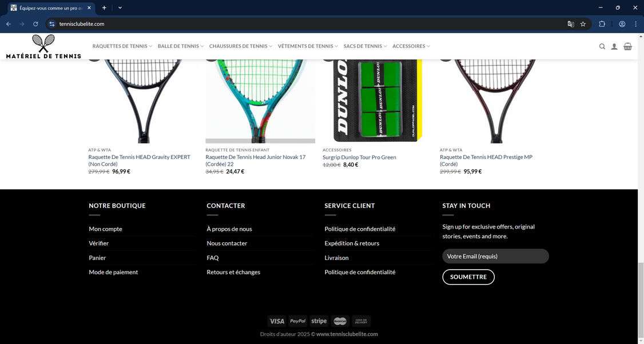Click the Visa payment icon
Screen dimensions: 644x344
[x=277, y=321]
